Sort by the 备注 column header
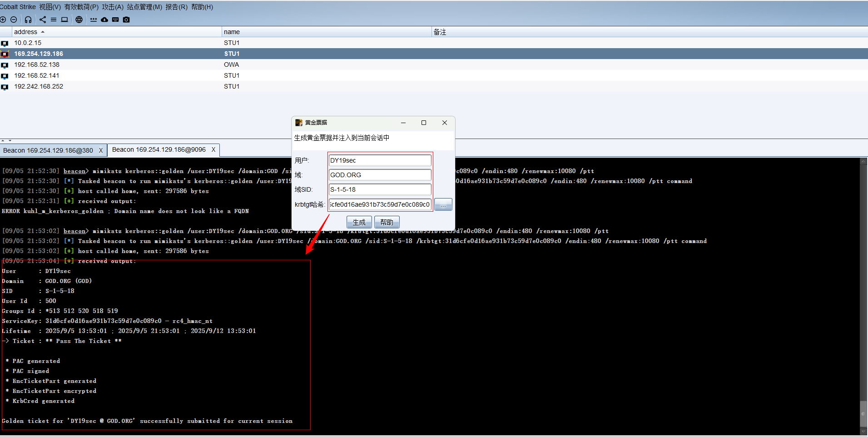The image size is (868, 437). 650,32
